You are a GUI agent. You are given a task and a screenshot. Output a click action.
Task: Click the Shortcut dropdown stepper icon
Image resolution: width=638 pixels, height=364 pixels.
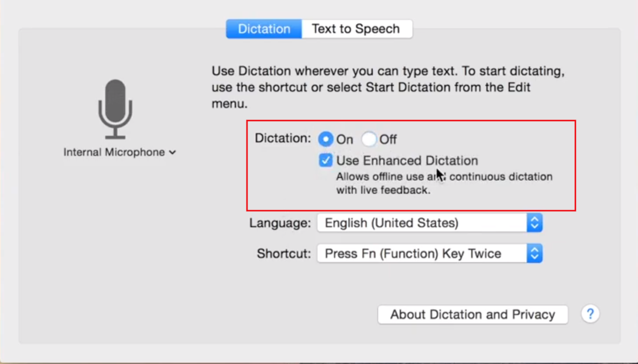(536, 253)
